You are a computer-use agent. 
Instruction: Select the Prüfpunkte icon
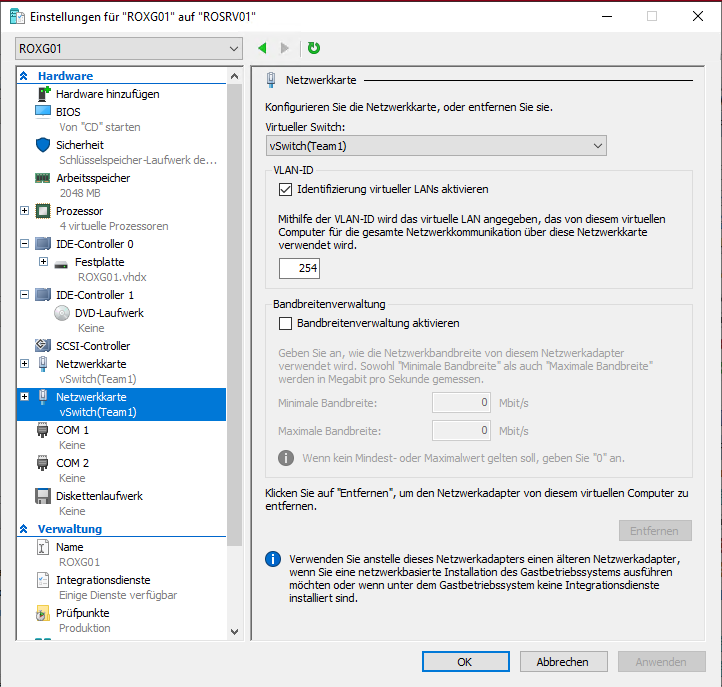point(43,613)
